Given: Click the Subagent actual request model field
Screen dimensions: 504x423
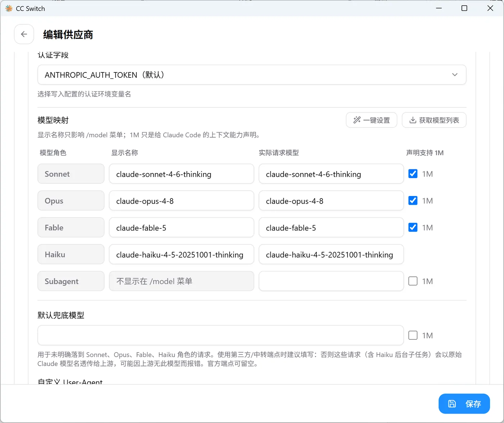Looking at the screenshot, I should 331,281.
